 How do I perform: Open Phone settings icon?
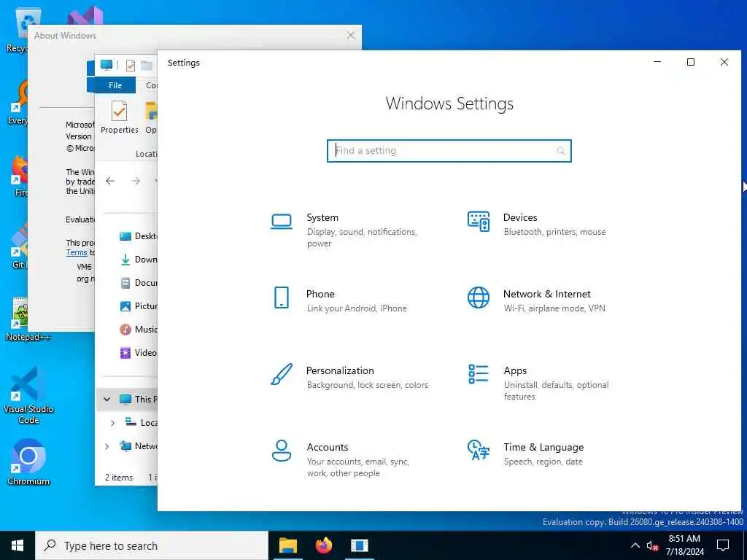(282, 297)
